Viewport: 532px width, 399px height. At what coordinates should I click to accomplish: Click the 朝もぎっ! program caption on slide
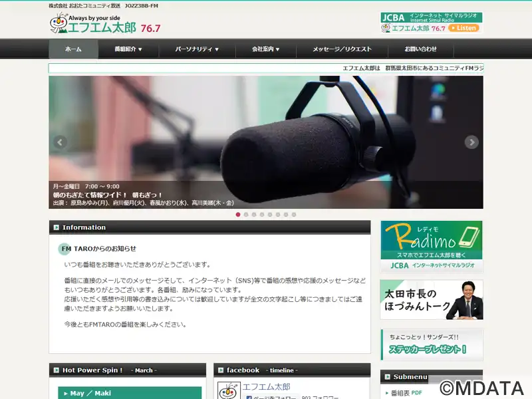[108, 195]
